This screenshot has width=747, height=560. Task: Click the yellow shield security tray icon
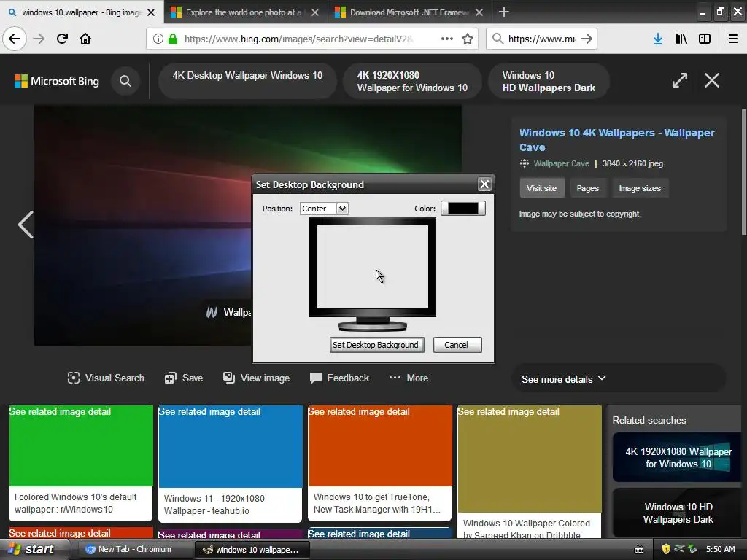click(x=666, y=549)
